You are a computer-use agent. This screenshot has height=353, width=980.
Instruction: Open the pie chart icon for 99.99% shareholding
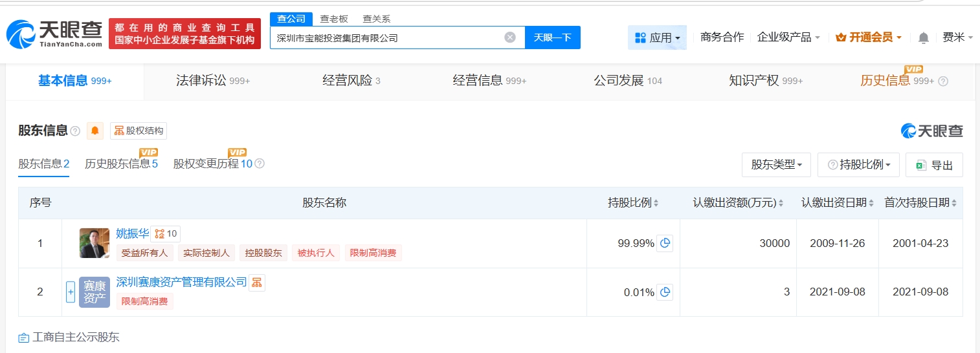[x=665, y=243]
